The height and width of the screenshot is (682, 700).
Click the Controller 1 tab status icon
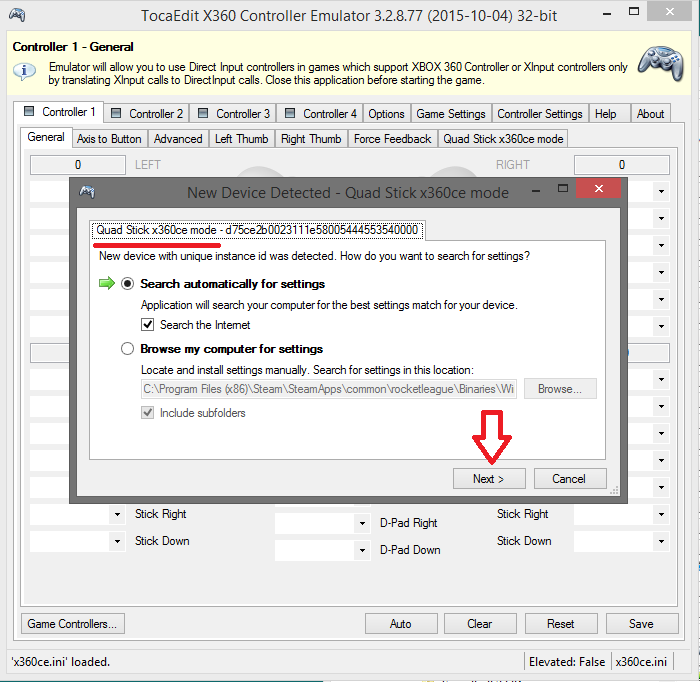[29, 111]
